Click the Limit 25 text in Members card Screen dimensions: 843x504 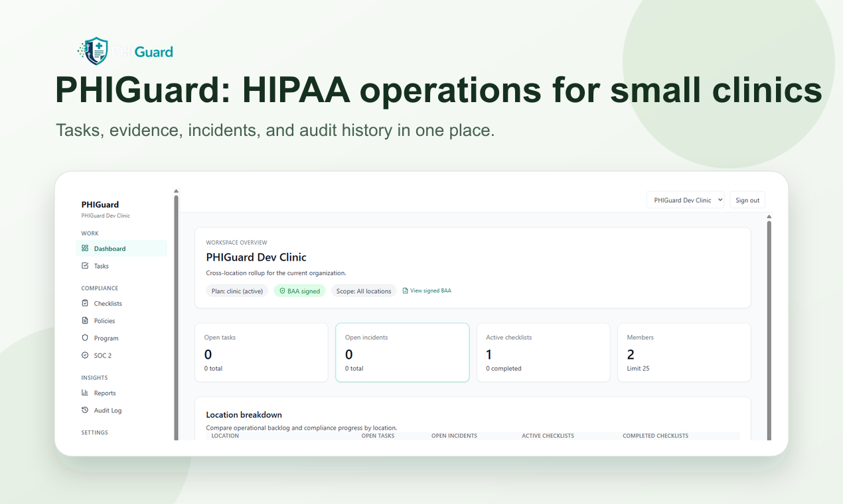pos(638,368)
